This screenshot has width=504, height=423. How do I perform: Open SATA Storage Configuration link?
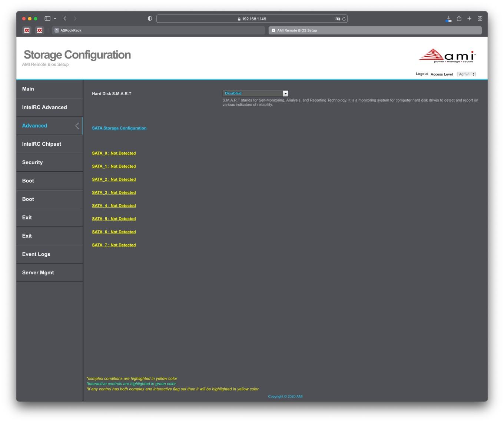[x=119, y=128]
